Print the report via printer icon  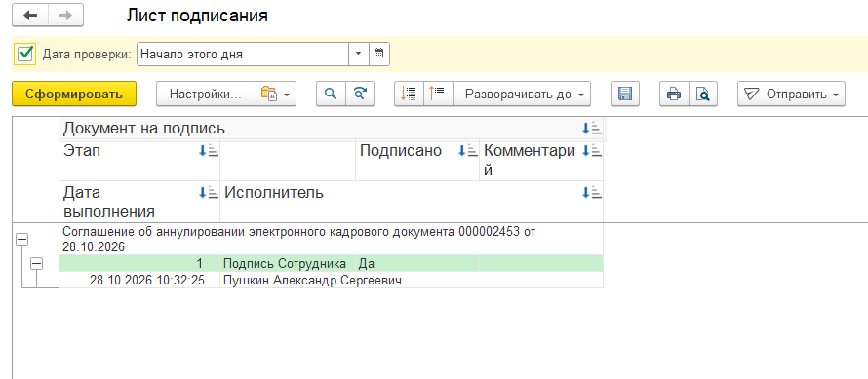[674, 95]
